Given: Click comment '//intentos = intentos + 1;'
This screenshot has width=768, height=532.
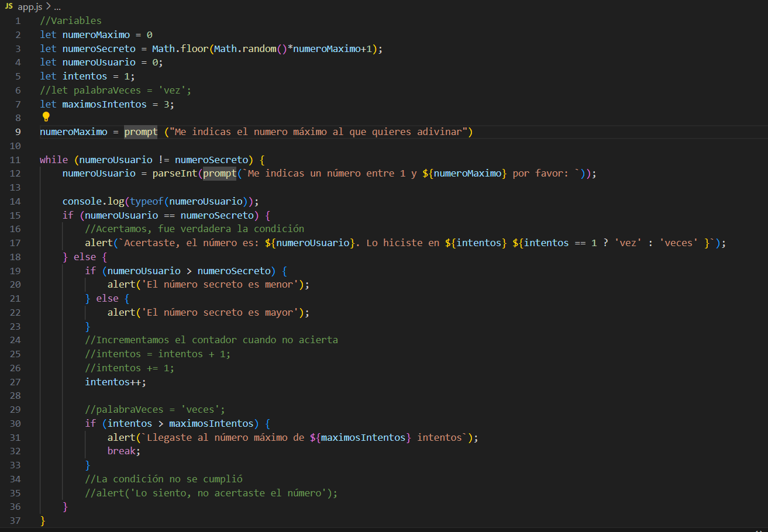Looking at the screenshot, I should [x=158, y=354].
